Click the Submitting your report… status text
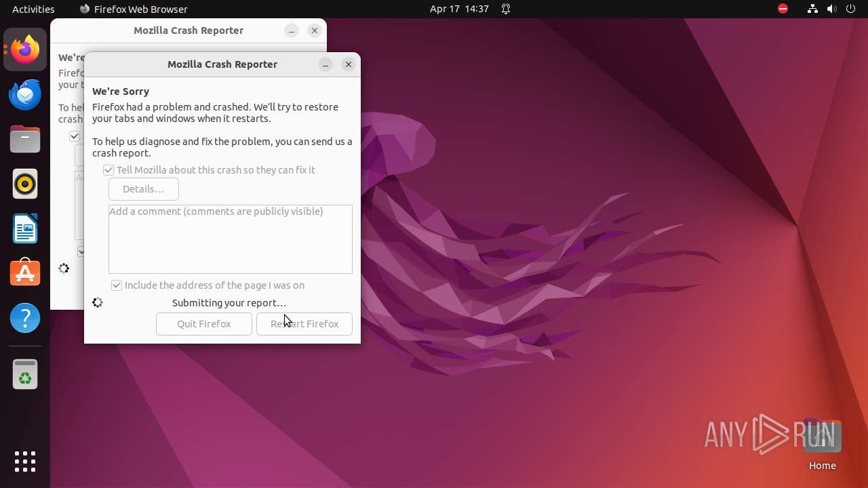868x488 pixels. 229,303
